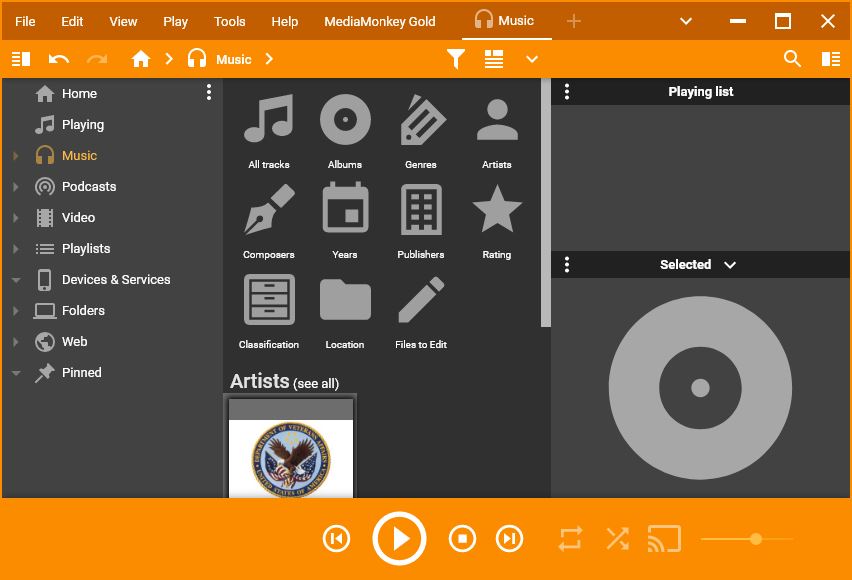This screenshot has width=852, height=580.
Task: Expand the Podcasts tree node
Action: coord(16,187)
